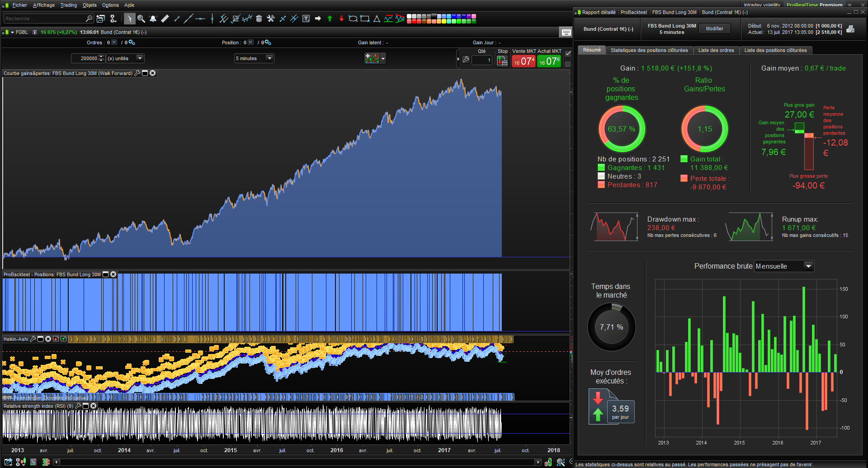Open the (x) unités dropdown
Screen dimensions: 868x468
tap(140, 58)
